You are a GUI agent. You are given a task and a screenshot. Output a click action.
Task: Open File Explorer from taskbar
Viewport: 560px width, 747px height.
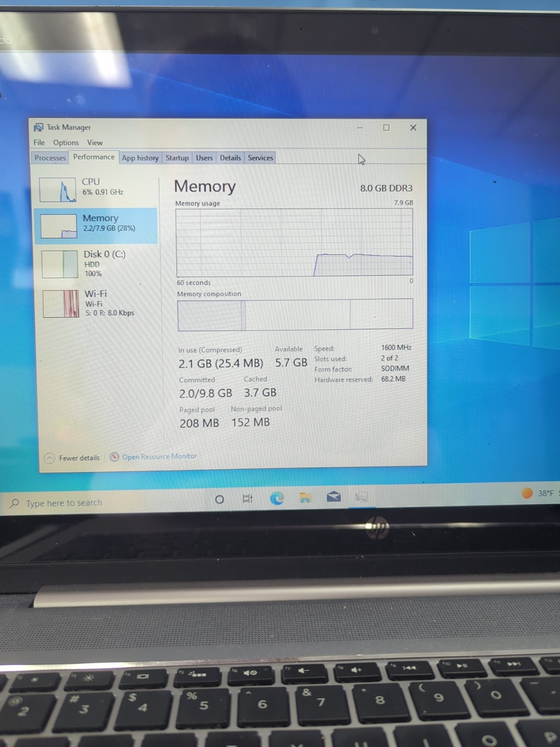coord(305,498)
